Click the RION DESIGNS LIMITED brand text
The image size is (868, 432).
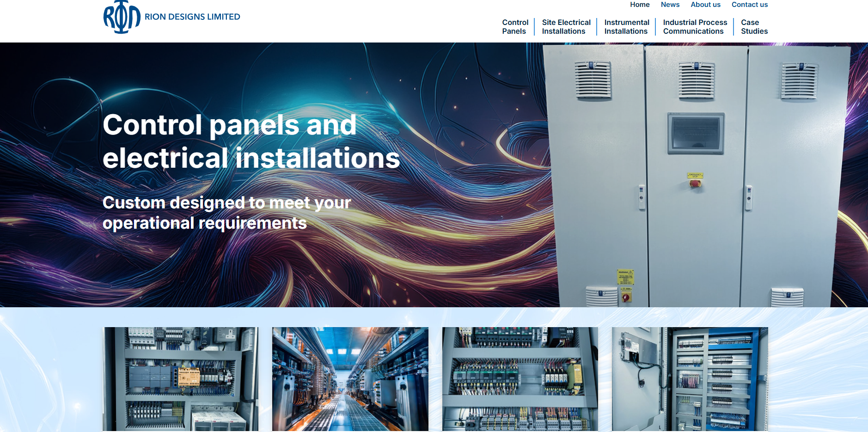[192, 17]
